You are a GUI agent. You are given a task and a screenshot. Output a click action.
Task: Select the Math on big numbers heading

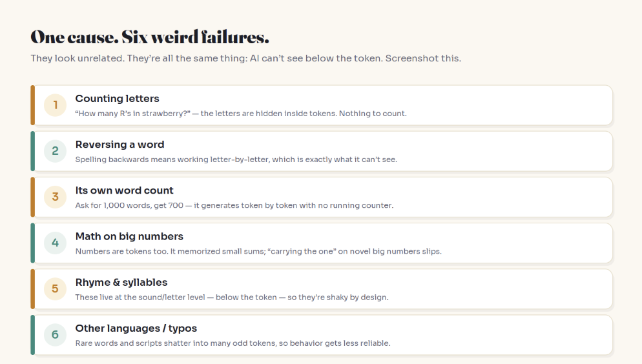pos(129,236)
